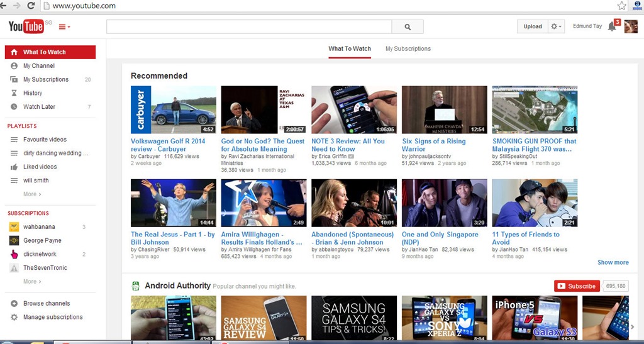
Task: Reload the page with browser refresh icon
Action: click(30, 6)
